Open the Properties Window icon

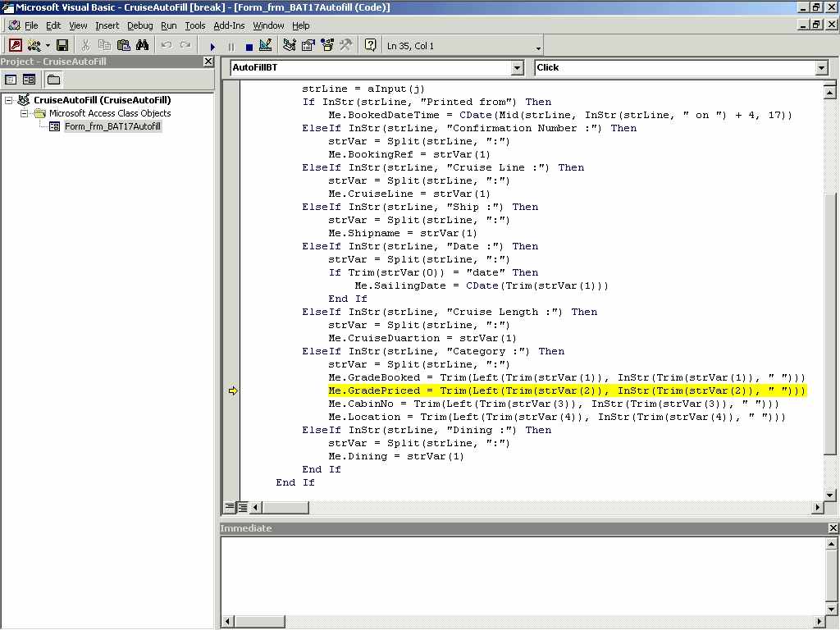click(308, 46)
